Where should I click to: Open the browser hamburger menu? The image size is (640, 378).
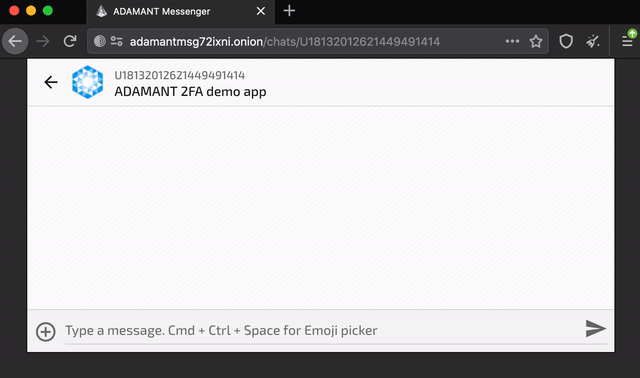(x=628, y=40)
